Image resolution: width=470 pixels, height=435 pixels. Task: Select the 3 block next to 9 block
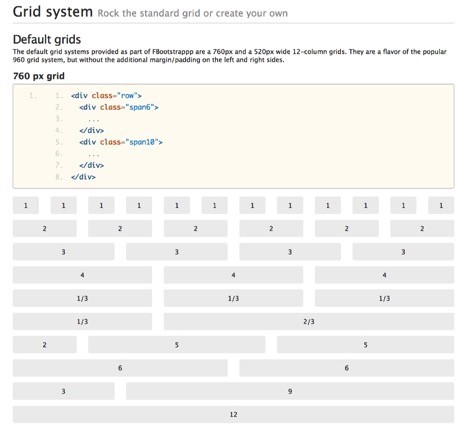(x=63, y=391)
